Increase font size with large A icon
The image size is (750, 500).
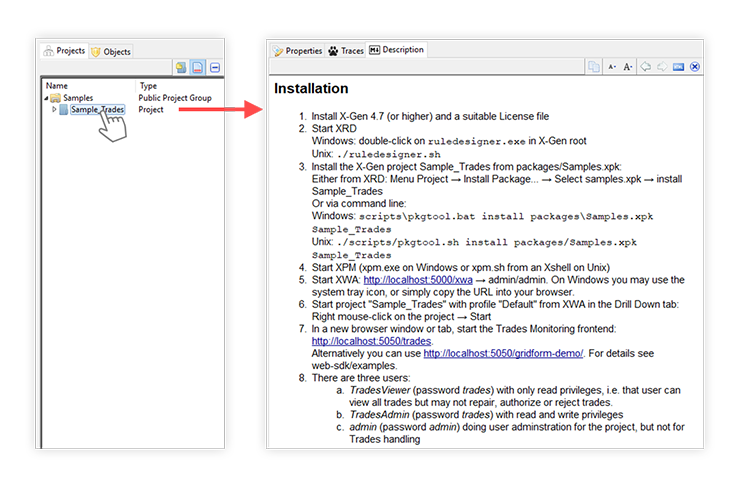pyautogui.click(x=628, y=67)
